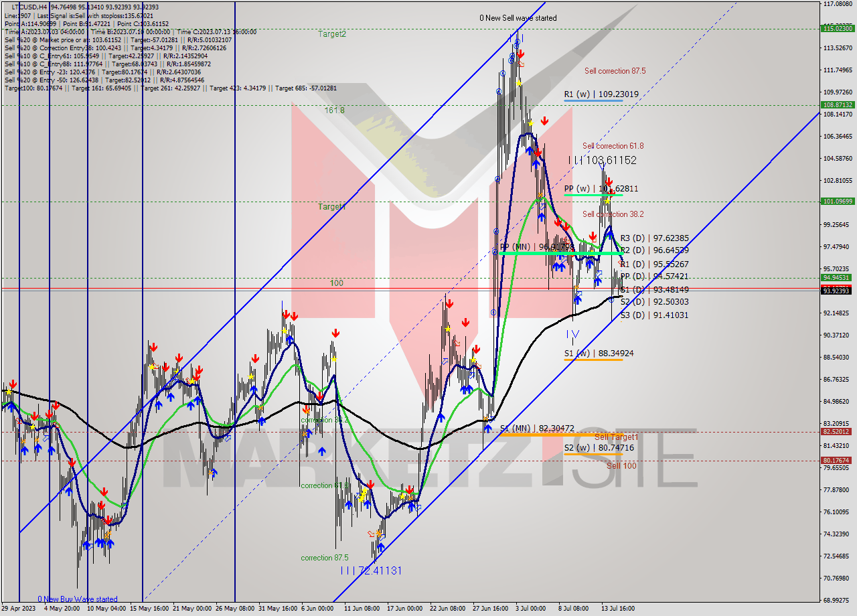The height and width of the screenshot is (616, 857).
Task: Select the 'S1 (w) | 88.34924' support label
Action: coord(599,353)
